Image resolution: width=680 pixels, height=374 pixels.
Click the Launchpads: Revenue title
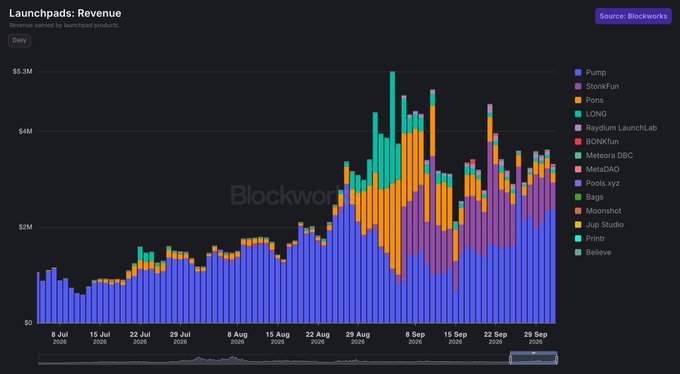tap(65, 13)
